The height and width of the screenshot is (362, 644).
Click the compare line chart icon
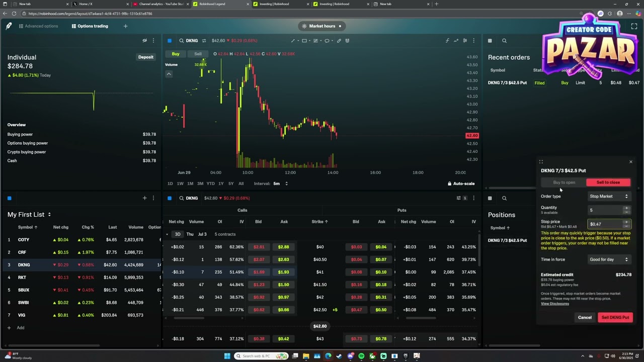pyautogui.click(x=456, y=41)
